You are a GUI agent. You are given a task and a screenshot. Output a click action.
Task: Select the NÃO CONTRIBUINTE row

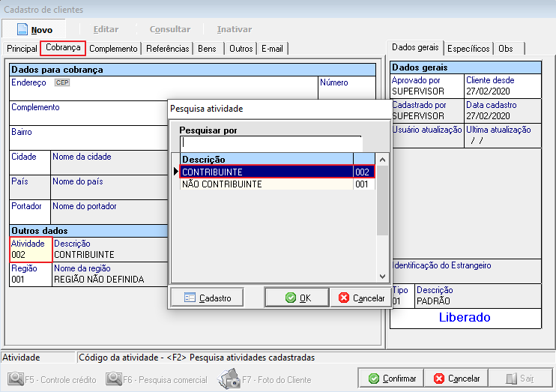[266, 184]
